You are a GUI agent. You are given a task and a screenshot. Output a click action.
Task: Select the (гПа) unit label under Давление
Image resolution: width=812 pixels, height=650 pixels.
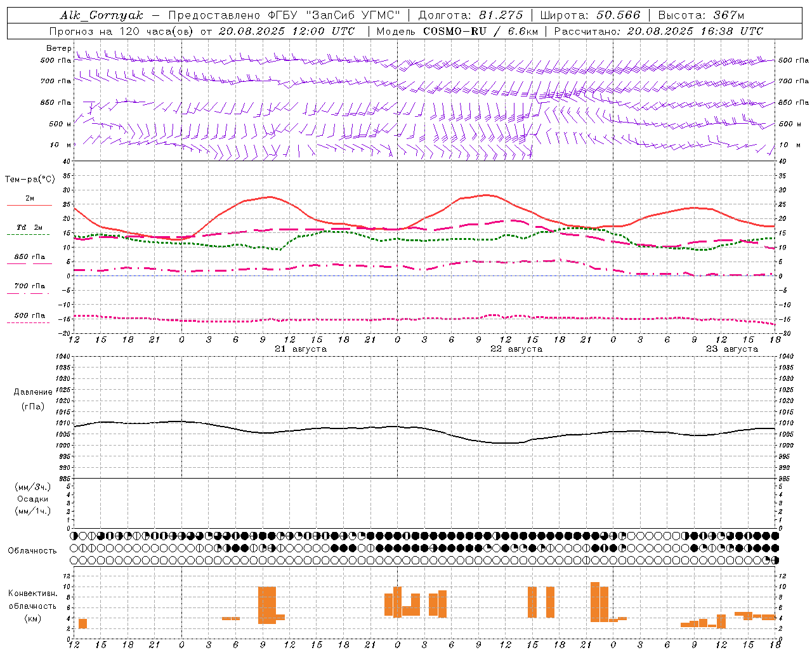pyautogui.click(x=33, y=407)
